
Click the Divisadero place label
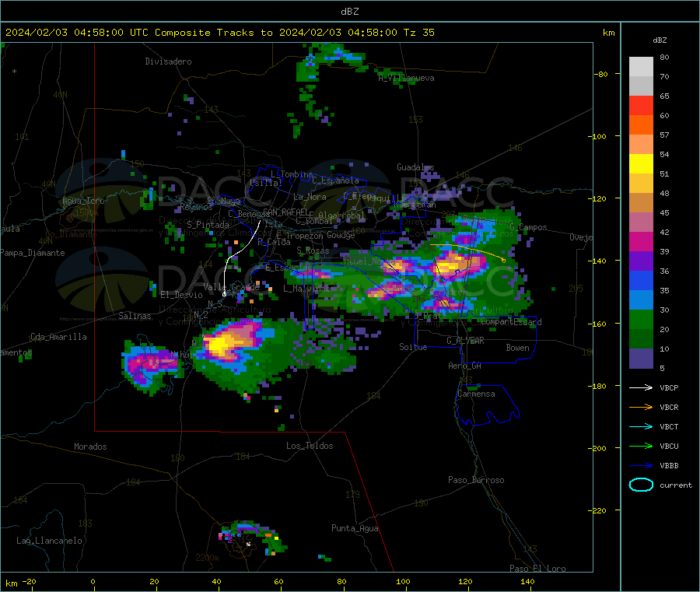click(x=168, y=61)
